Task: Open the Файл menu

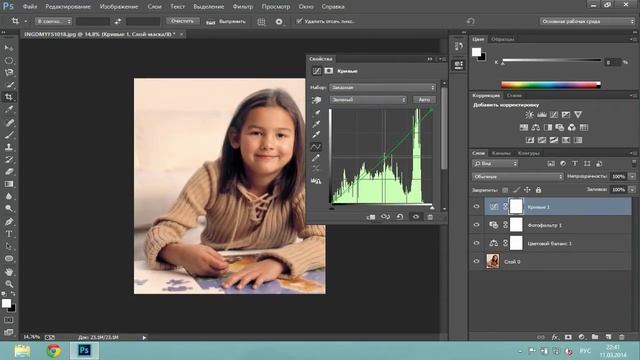Action: tap(29, 7)
